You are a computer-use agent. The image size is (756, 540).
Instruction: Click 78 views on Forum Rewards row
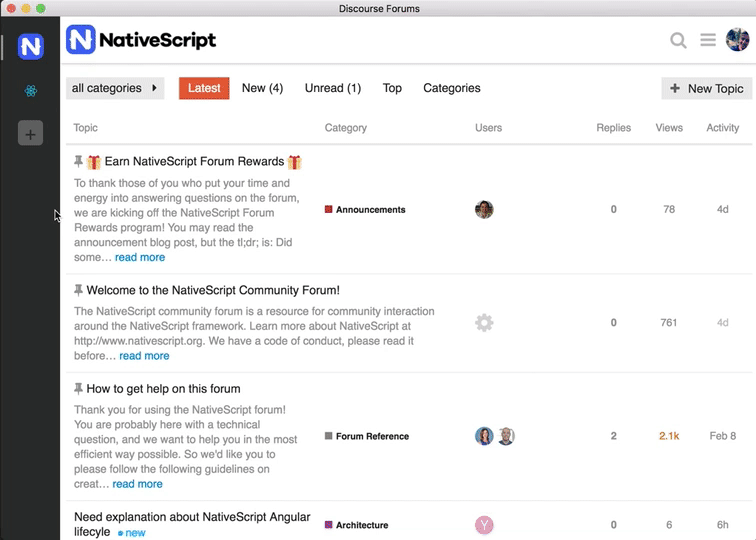point(669,209)
